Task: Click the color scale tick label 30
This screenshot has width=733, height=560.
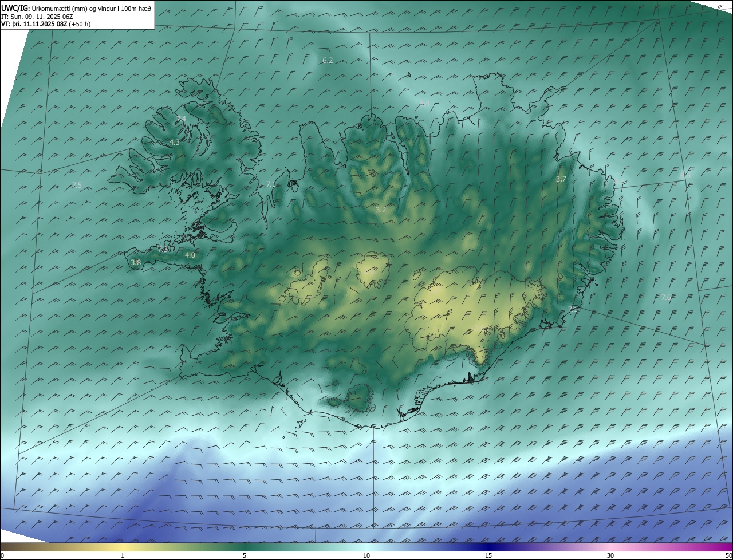Action: coord(610,555)
